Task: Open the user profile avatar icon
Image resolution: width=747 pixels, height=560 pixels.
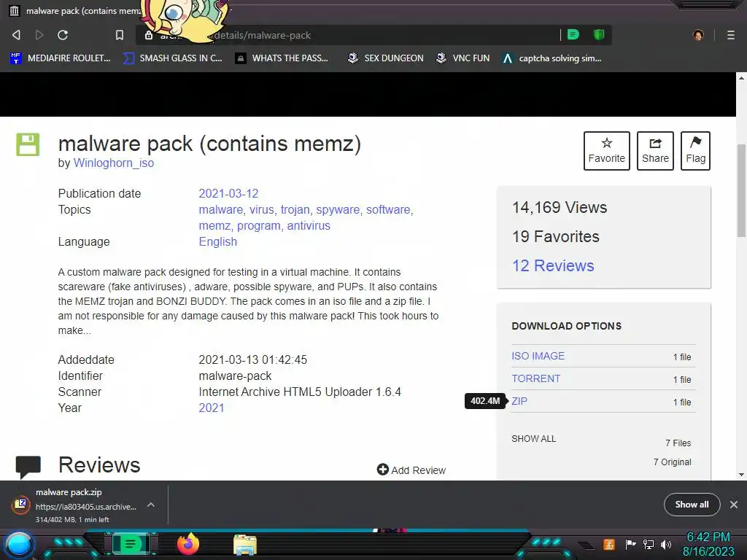Action: 698,35
